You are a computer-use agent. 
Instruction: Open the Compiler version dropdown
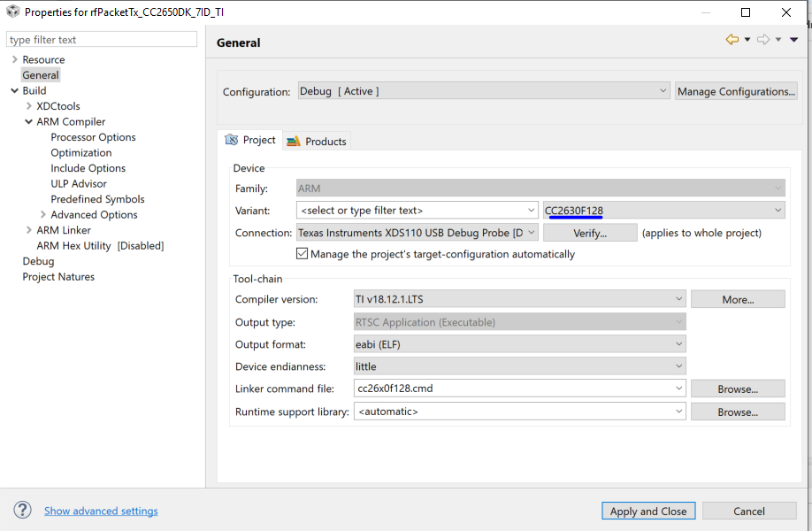click(678, 299)
